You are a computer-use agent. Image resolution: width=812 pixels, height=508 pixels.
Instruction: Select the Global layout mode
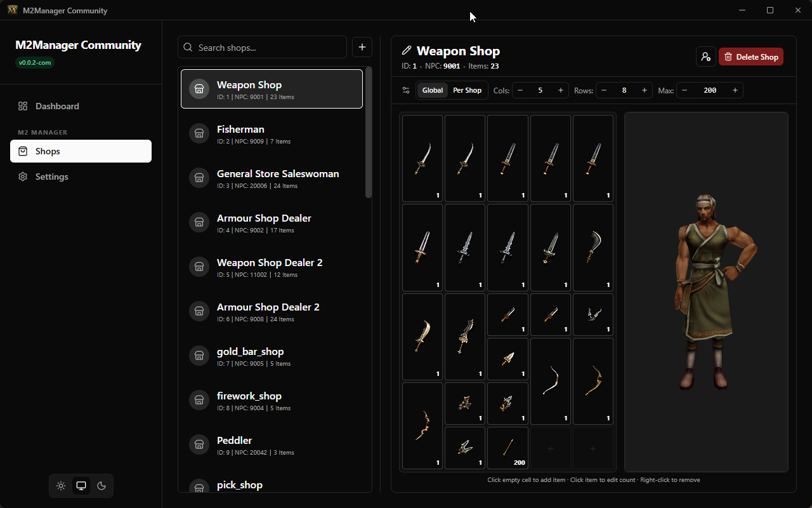(433, 90)
